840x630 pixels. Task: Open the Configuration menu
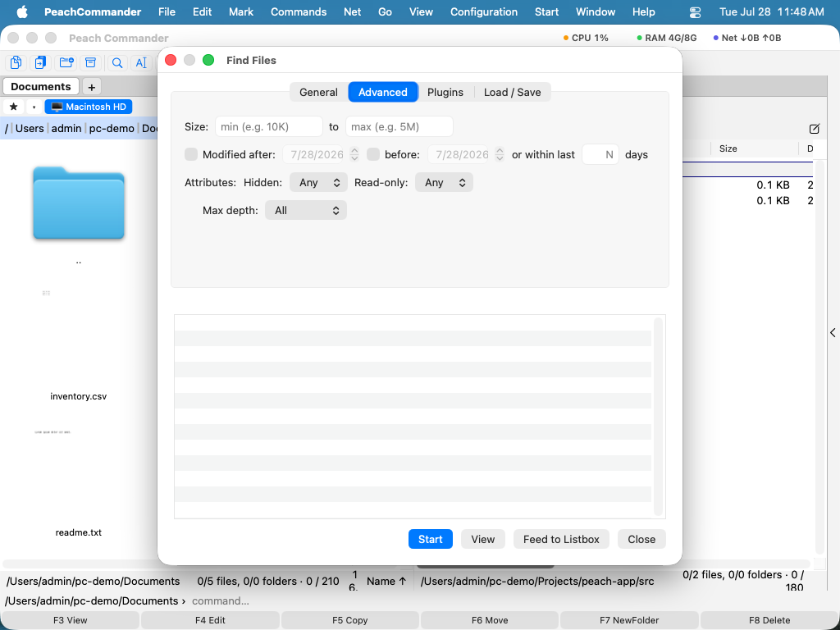(484, 11)
